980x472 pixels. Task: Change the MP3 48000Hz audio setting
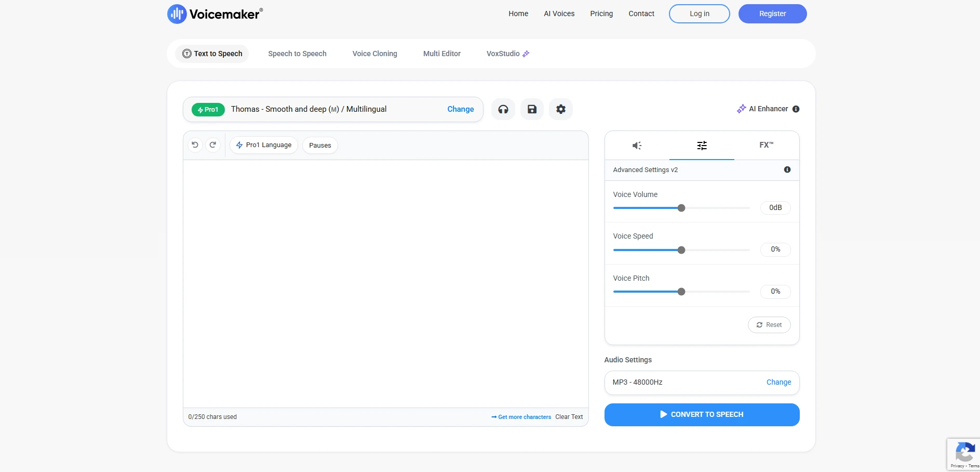pyautogui.click(x=778, y=382)
